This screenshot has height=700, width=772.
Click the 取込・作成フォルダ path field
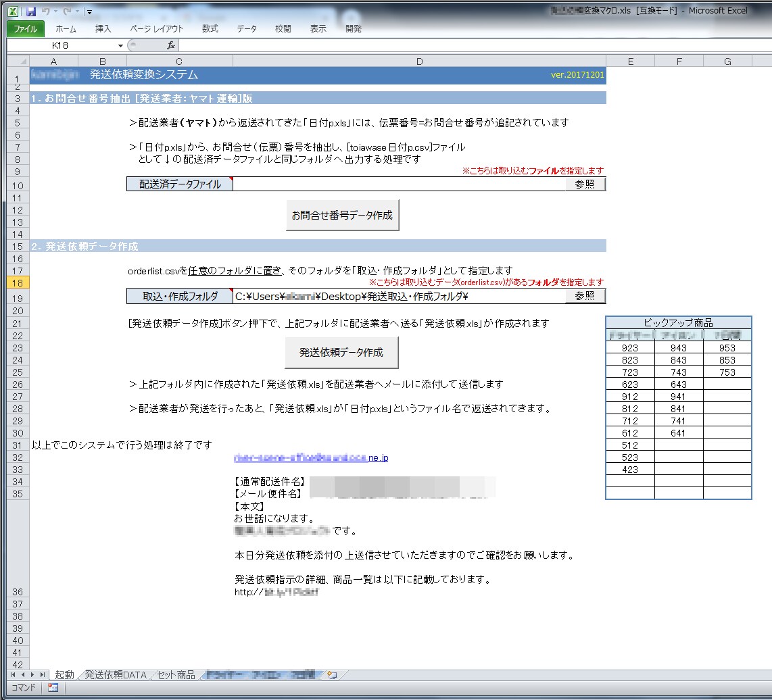(x=399, y=296)
